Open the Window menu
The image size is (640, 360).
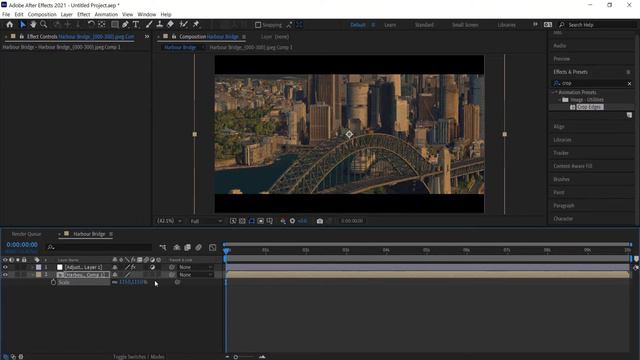click(147, 14)
